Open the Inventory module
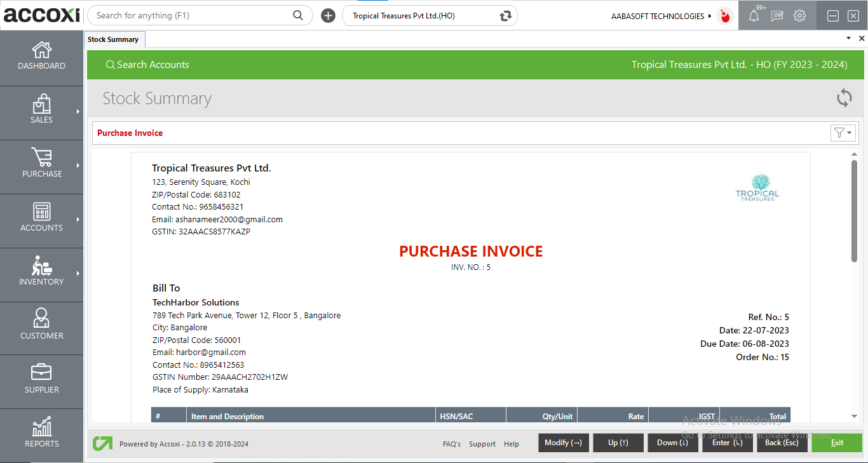 (x=41, y=274)
